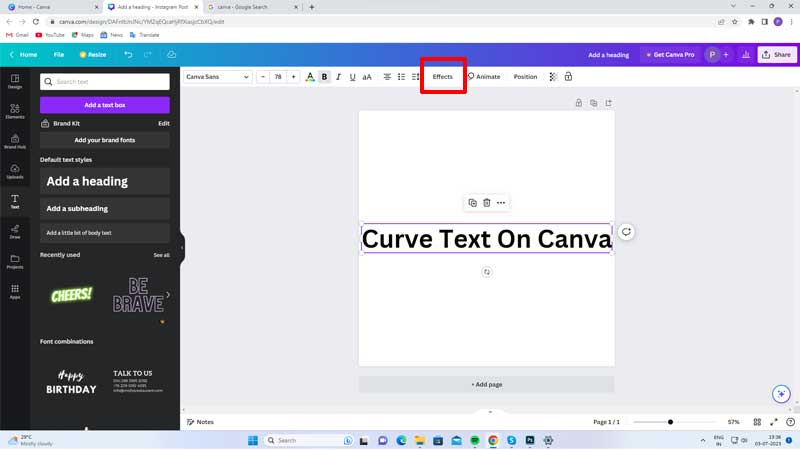Toggle italic formatting
The width and height of the screenshot is (800, 450).
(338, 77)
